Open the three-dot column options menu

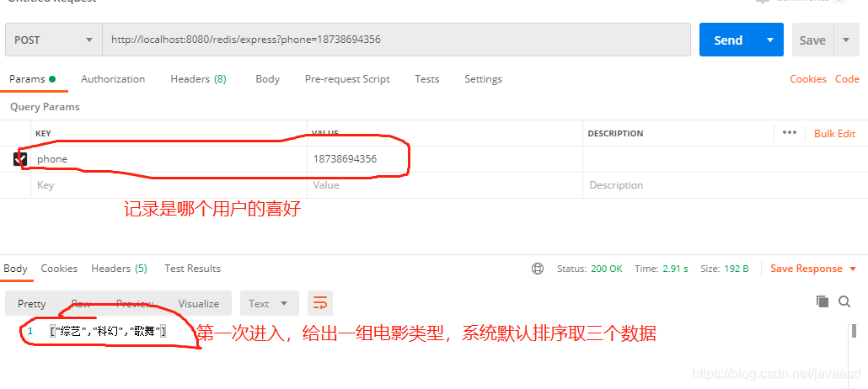pyautogui.click(x=790, y=133)
